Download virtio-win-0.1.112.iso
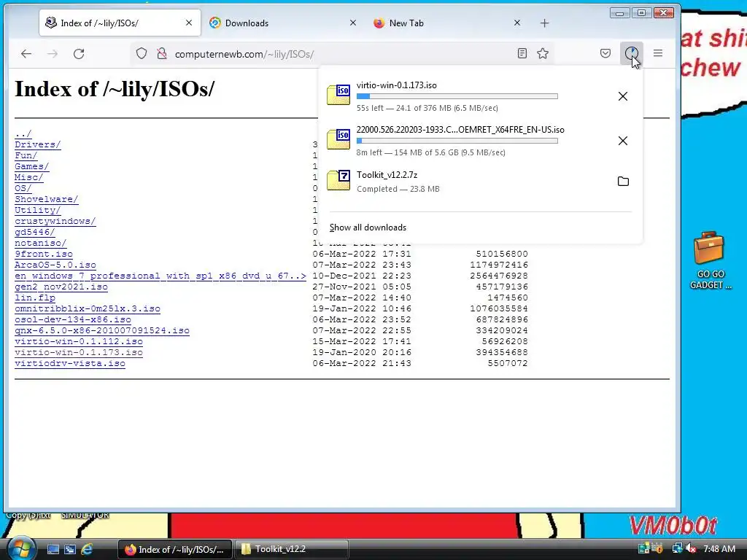This screenshot has height=560, width=747. click(x=79, y=342)
